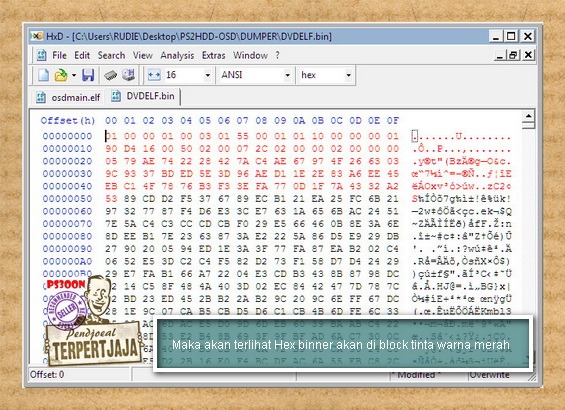The width and height of the screenshot is (565, 410).
Task: Click byte 55 in row 00000000
Action: 243,136
